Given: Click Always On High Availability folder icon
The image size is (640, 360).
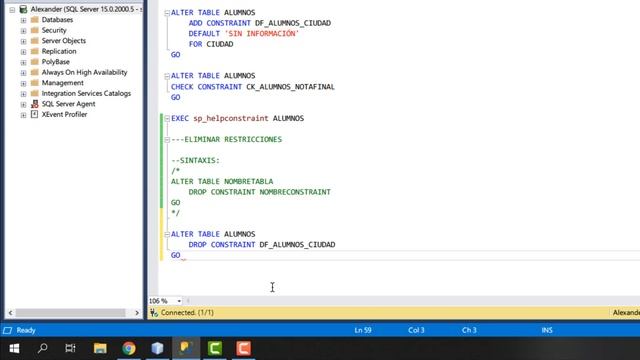Looking at the screenshot, I should pos(35,72).
